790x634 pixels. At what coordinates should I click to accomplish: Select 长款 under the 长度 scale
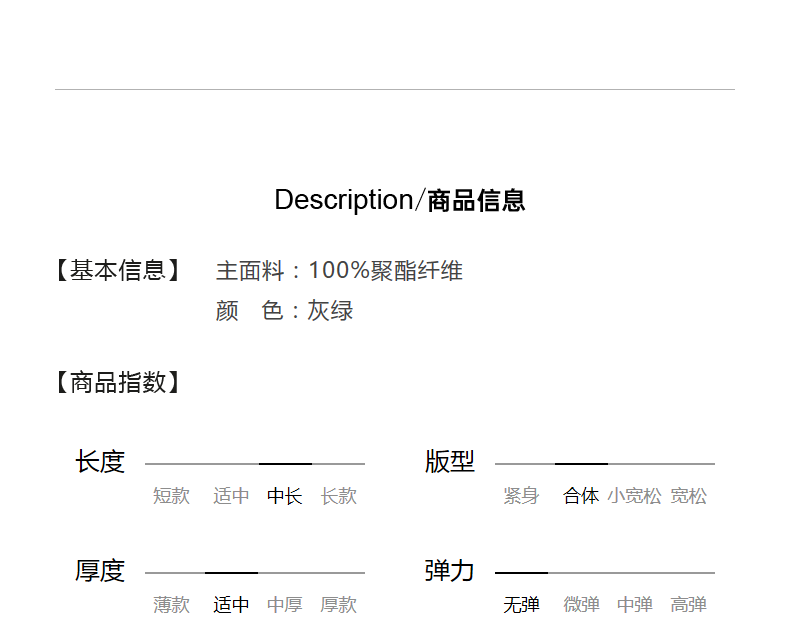coord(339,496)
